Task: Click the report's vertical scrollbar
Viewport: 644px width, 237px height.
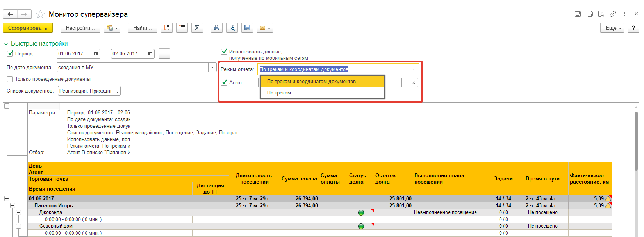Action: pos(636,141)
